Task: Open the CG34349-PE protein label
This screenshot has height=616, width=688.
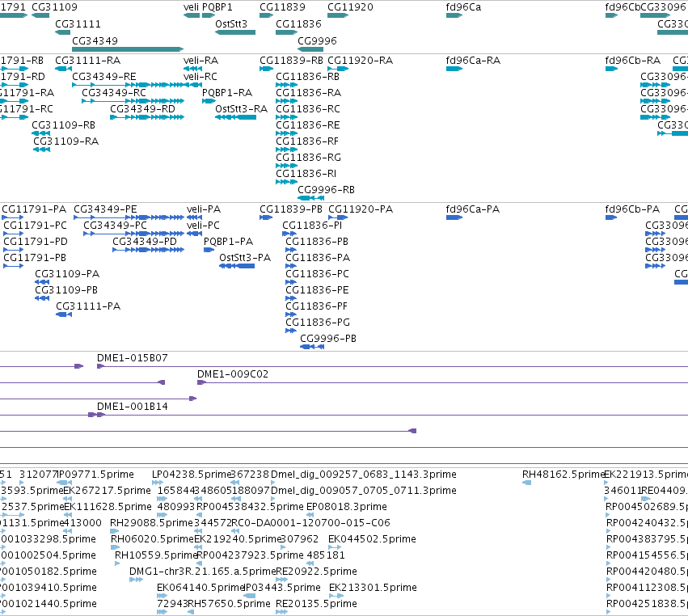Action: point(105,209)
